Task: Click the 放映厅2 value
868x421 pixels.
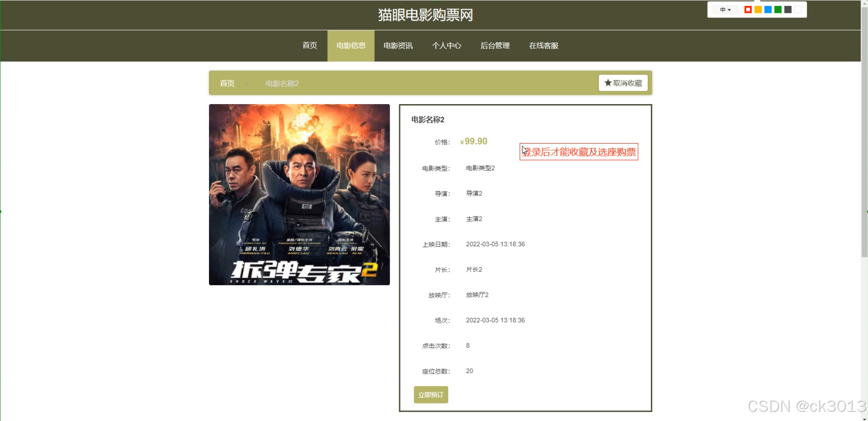Action: coord(477,295)
